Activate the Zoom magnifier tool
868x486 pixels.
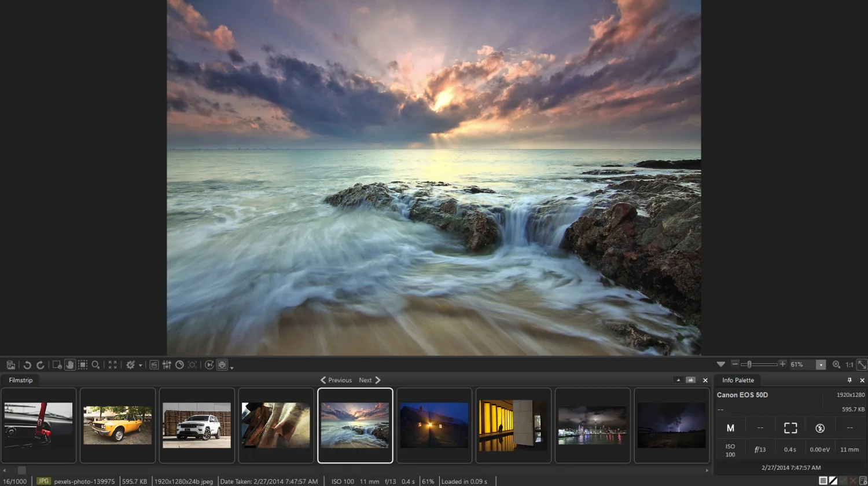[96, 365]
